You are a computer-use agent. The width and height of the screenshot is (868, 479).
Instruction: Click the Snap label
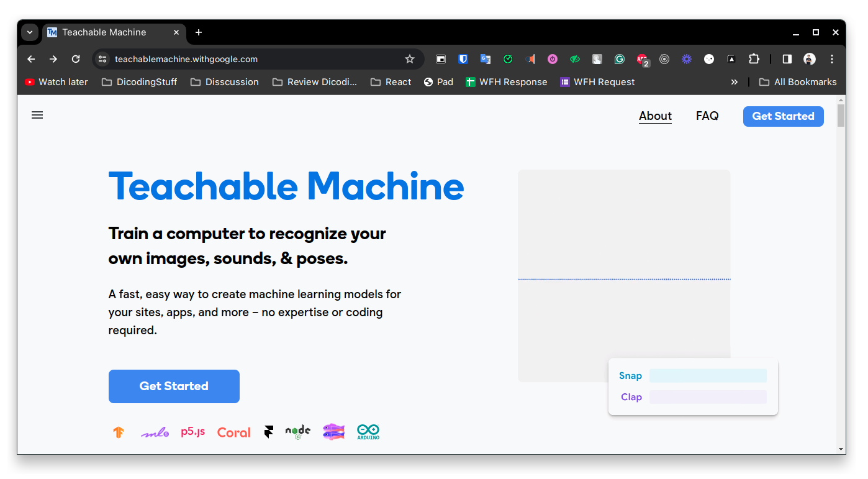click(x=630, y=376)
